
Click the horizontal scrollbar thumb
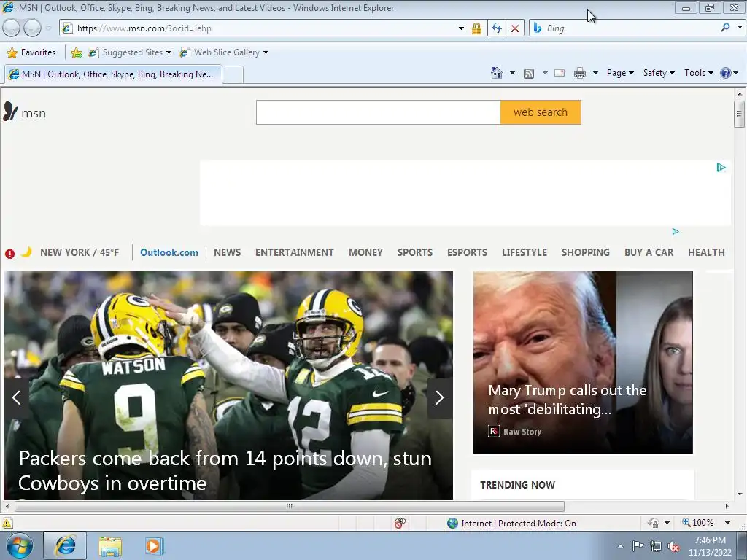(x=290, y=506)
